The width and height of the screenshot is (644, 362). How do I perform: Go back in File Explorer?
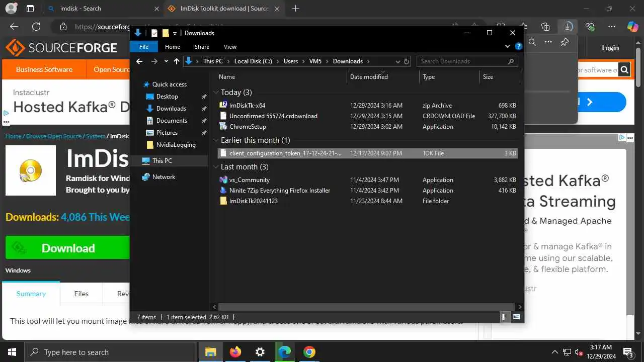[139, 61]
